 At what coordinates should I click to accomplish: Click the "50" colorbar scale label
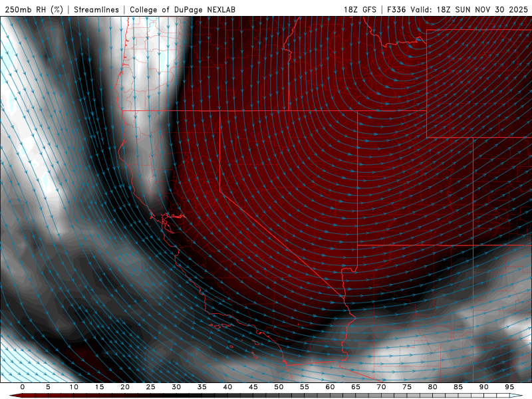click(x=279, y=387)
